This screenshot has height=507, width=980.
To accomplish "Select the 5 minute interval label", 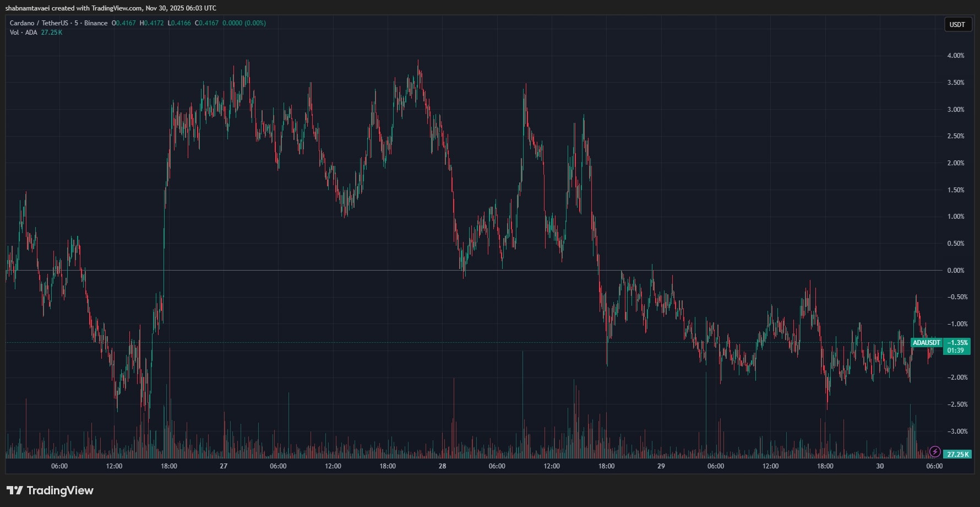I will click(x=76, y=23).
